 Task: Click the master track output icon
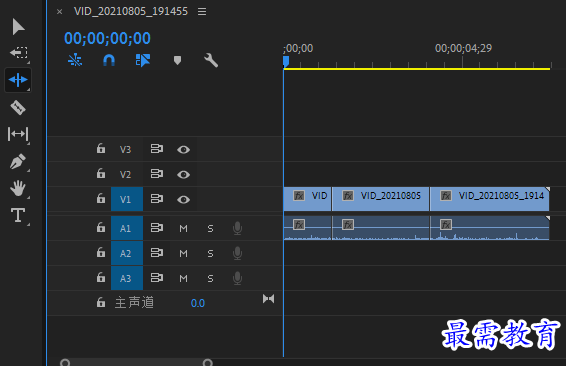269,299
